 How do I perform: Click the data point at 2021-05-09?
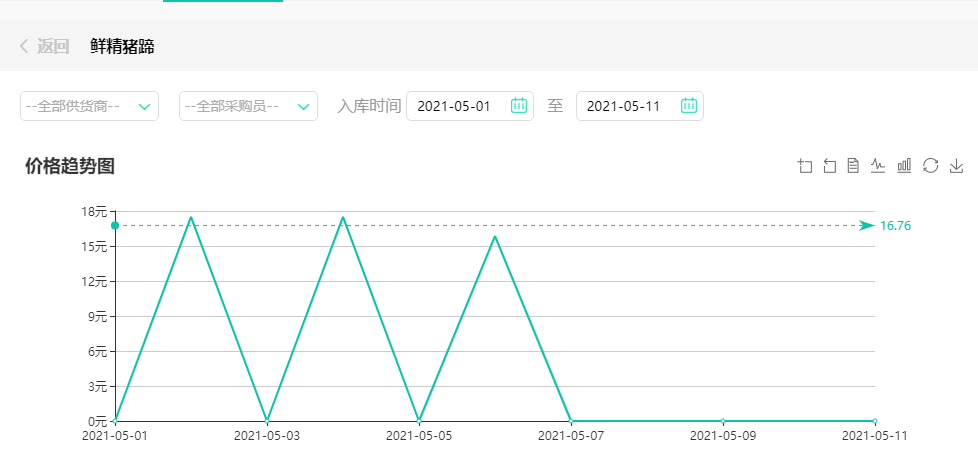click(x=723, y=420)
